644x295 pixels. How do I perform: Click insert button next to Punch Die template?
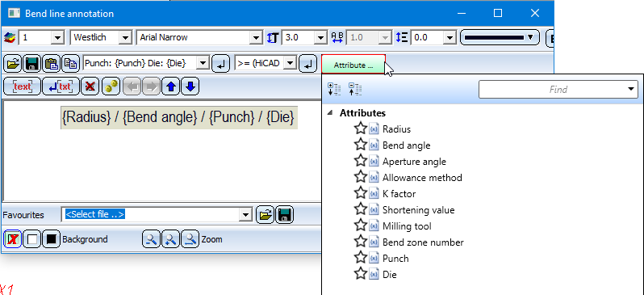(x=220, y=64)
